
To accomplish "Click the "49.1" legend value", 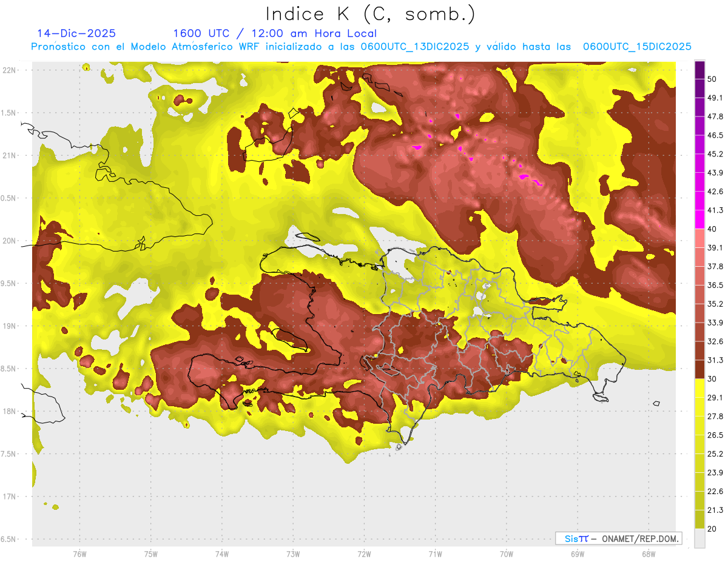I will tap(715, 98).
